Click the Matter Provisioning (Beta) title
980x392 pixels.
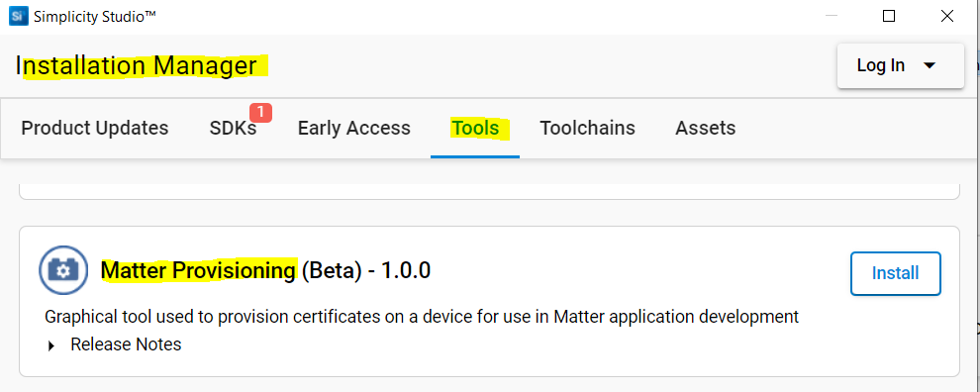(265, 270)
